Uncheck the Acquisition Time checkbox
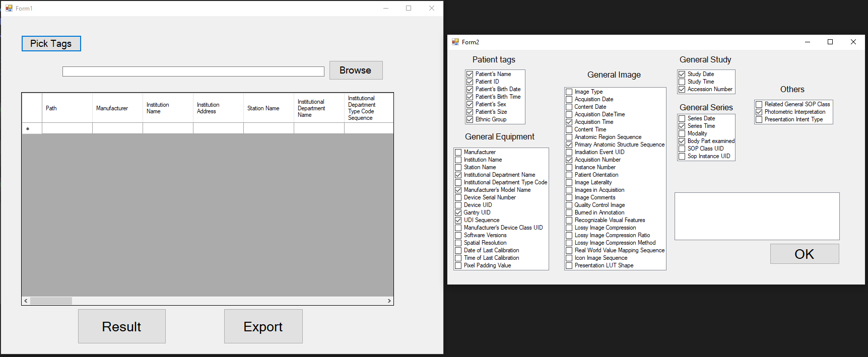The image size is (868, 357). pyautogui.click(x=569, y=122)
